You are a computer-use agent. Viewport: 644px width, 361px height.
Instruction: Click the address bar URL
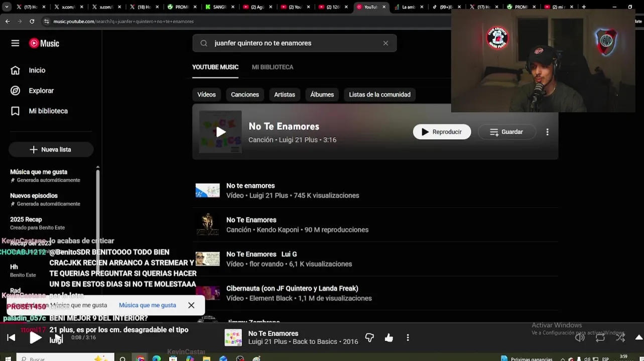click(123, 22)
